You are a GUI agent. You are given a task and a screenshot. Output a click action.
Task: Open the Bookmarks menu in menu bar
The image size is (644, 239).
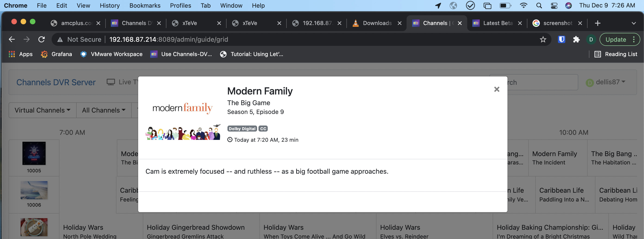coord(145,6)
